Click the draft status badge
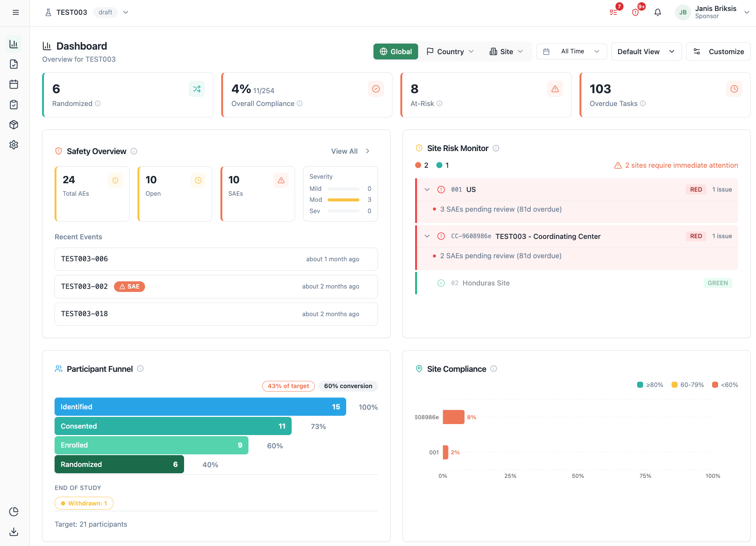Screen dimensions: 756x546 105,12
